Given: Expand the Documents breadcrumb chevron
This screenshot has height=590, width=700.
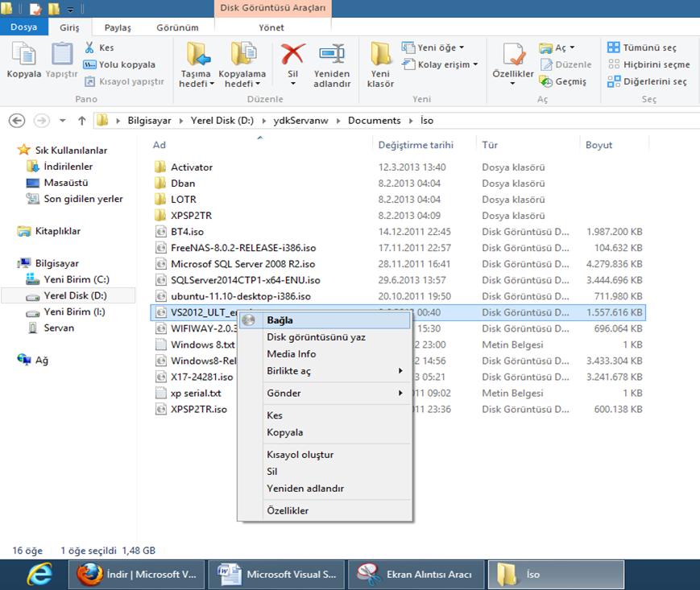Looking at the screenshot, I should coord(411,121).
